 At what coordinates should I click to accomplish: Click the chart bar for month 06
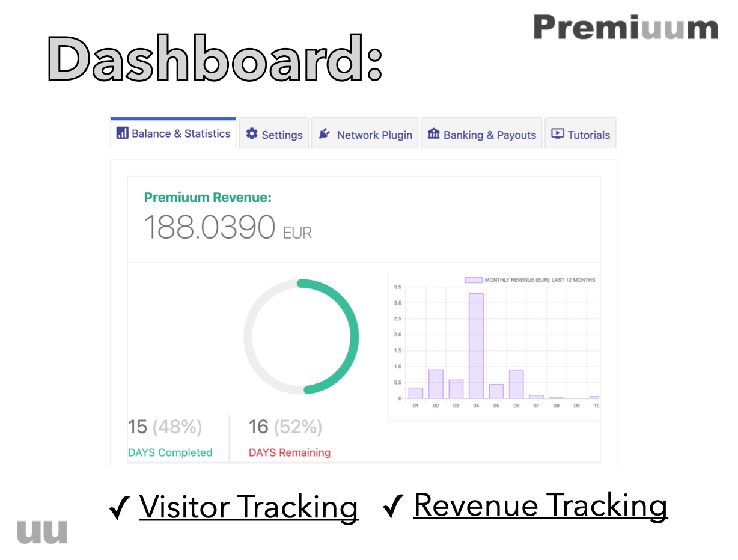[x=516, y=384]
